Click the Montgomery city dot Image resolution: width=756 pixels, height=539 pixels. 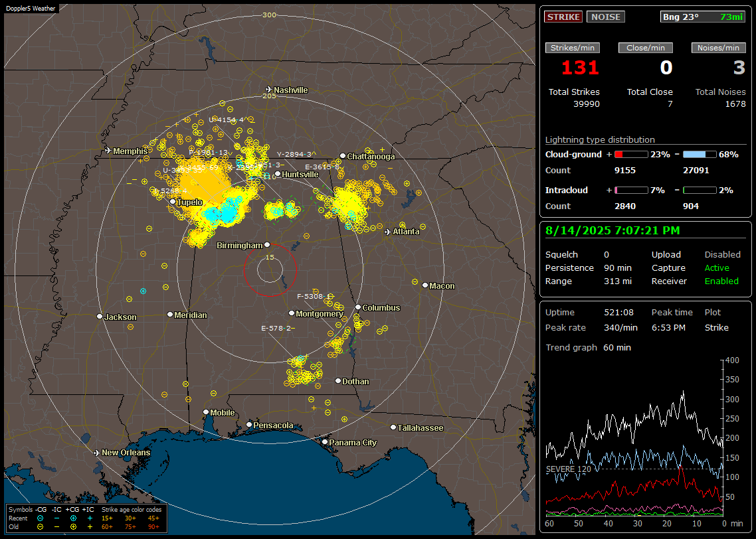click(x=292, y=313)
